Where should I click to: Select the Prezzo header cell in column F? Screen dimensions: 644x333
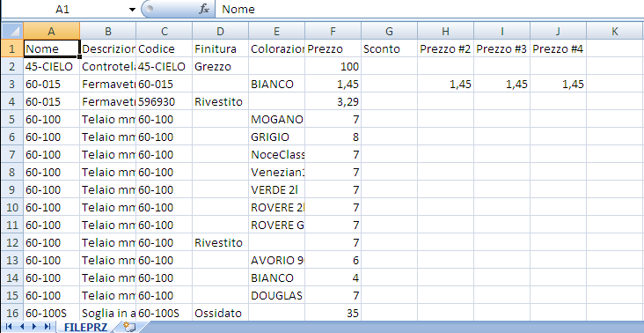(333, 49)
